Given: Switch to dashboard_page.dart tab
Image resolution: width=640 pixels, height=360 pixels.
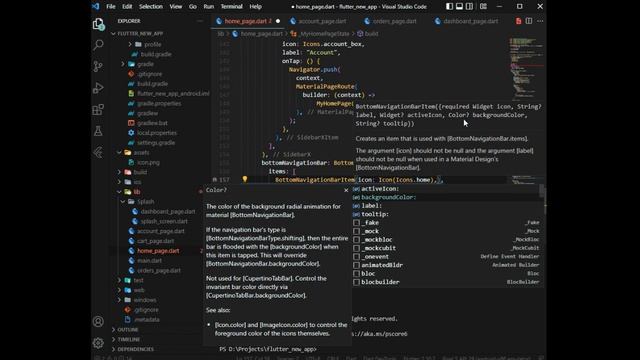Looking at the screenshot, I should (470, 21).
